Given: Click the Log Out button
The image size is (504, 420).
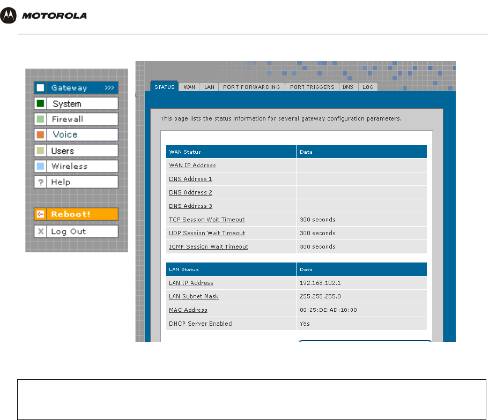Looking at the screenshot, I should click(76, 231).
